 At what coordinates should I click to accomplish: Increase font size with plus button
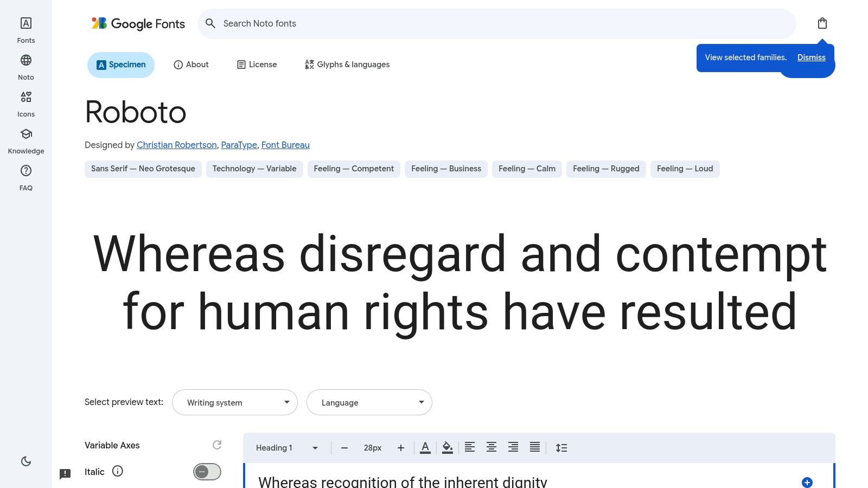pyautogui.click(x=401, y=448)
